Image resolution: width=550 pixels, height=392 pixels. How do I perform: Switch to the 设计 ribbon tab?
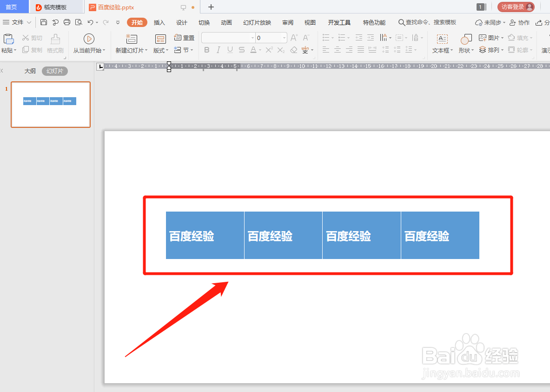pyautogui.click(x=182, y=22)
